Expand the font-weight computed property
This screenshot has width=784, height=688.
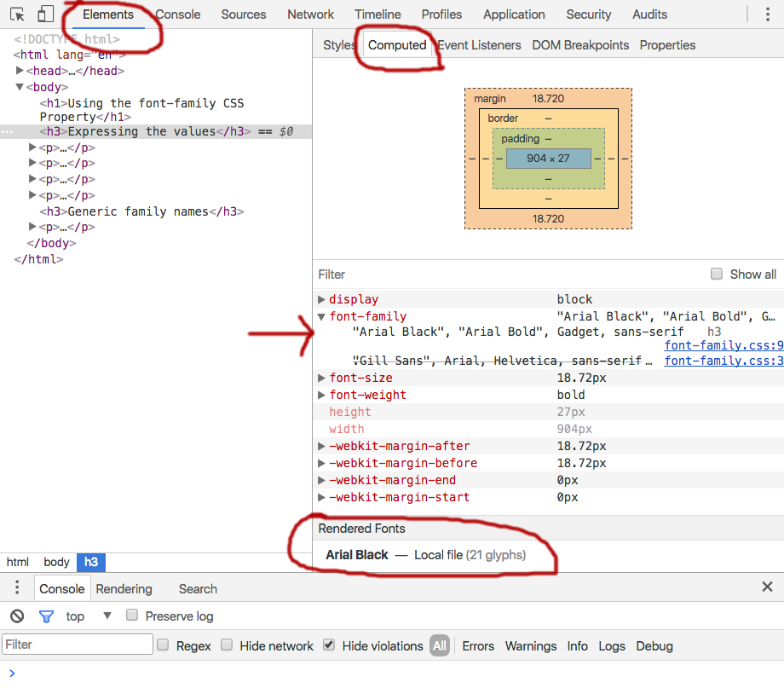(321, 395)
